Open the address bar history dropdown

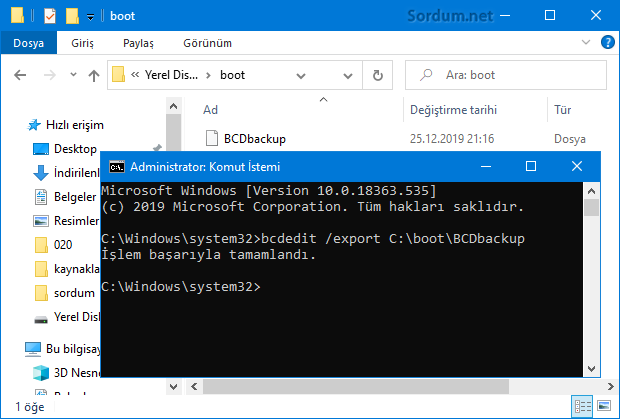(x=348, y=75)
